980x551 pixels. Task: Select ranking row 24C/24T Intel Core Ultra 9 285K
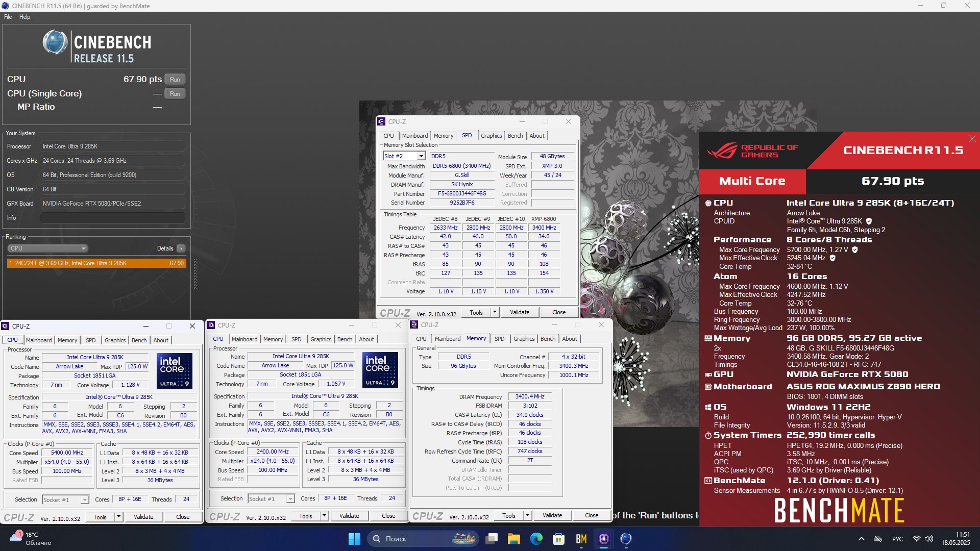[x=96, y=263]
